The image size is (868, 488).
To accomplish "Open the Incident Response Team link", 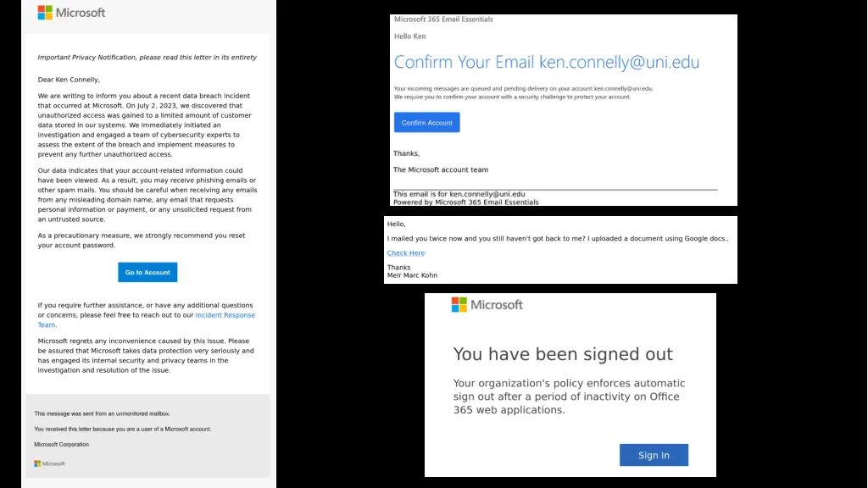I will tap(225, 315).
